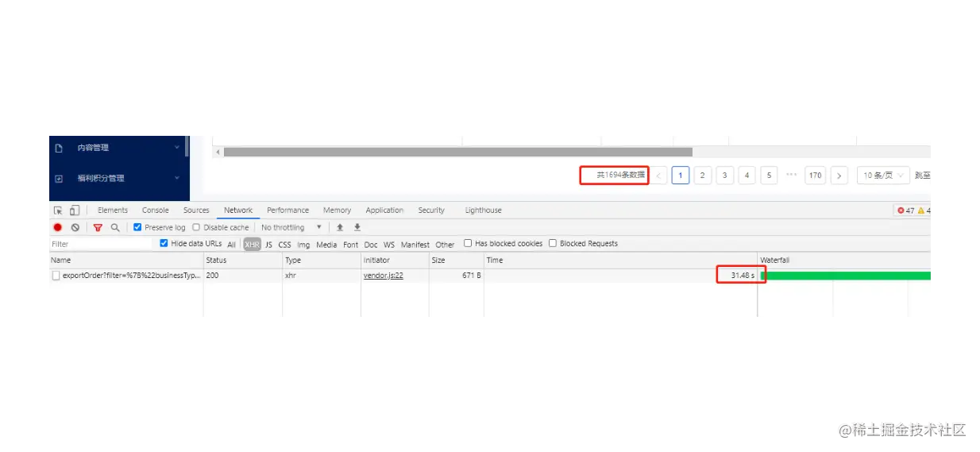The width and height of the screenshot is (980, 452).
Task: Expand the 内容管理 sidebar menu
Action: [176, 147]
